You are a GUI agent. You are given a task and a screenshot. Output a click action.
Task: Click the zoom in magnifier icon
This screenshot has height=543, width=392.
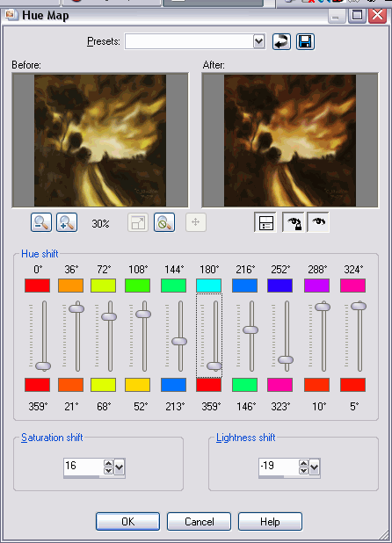[x=67, y=222]
